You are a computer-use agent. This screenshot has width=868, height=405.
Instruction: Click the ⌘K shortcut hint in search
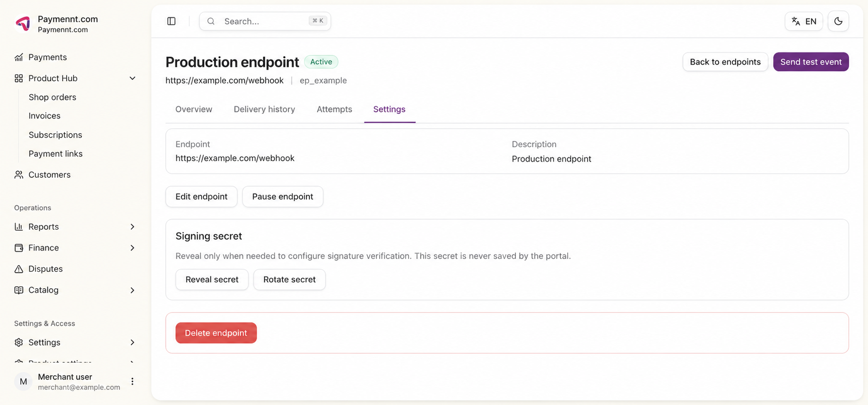coord(318,21)
